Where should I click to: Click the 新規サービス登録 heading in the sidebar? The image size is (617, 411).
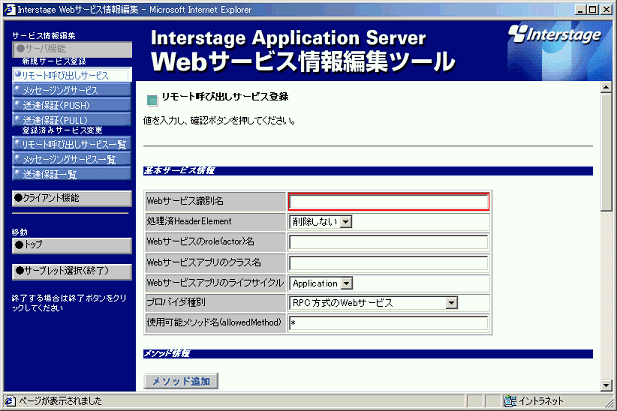click(x=54, y=62)
